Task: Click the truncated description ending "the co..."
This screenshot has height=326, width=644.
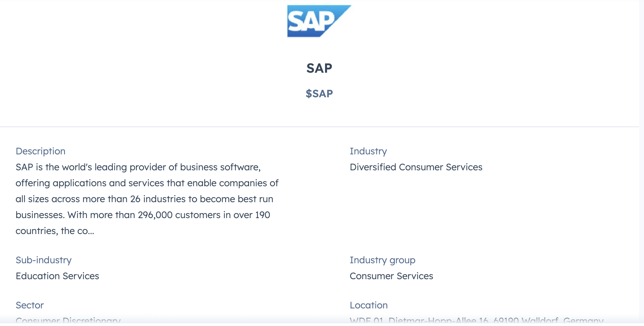Action: coord(55,231)
